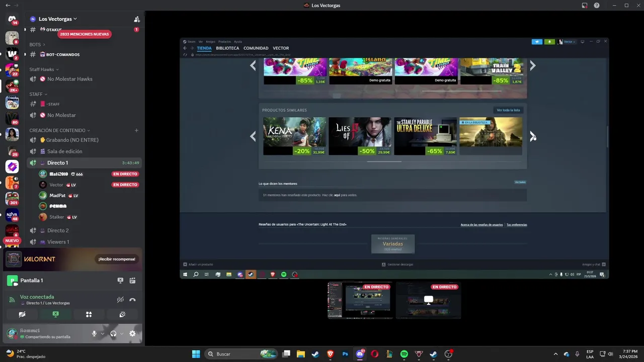Collapse the BOTS category

[x=37, y=45]
